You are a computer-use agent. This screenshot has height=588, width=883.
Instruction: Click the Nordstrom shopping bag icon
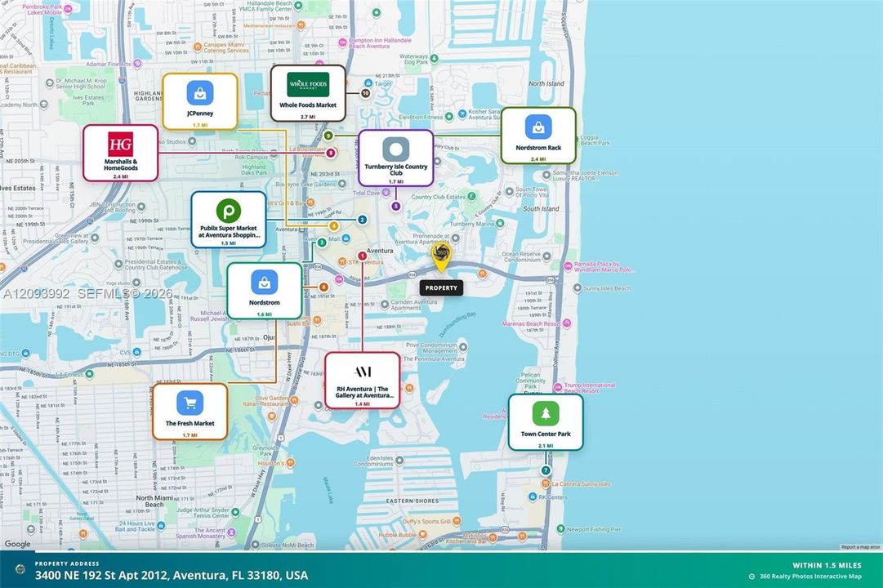pos(264,283)
